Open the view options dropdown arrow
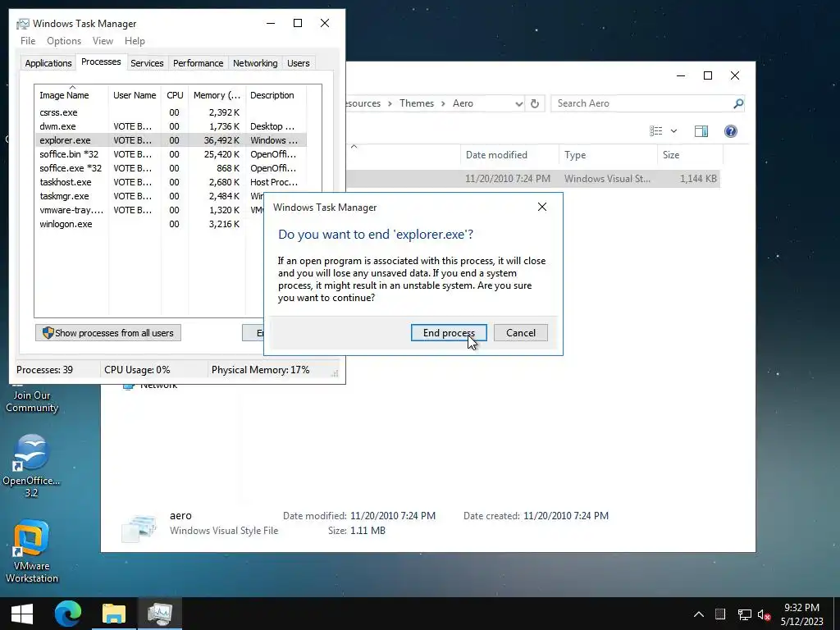 coord(674,130)
